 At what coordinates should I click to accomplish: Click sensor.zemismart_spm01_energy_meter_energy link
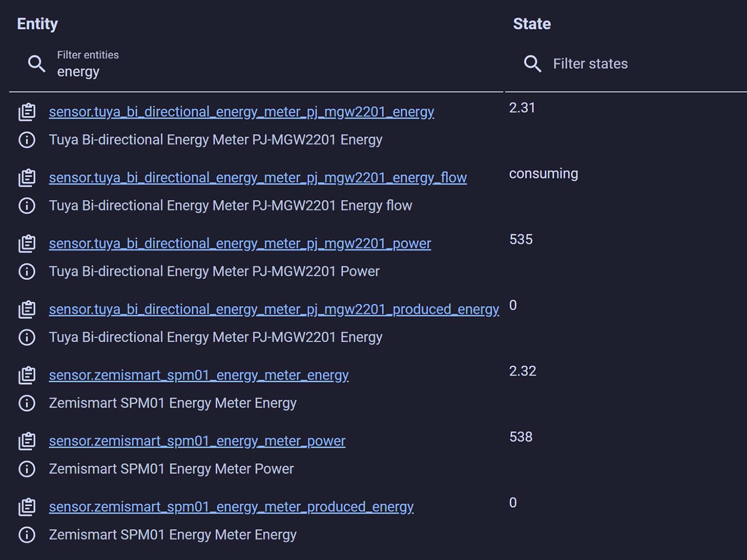(x=199, y=375)
